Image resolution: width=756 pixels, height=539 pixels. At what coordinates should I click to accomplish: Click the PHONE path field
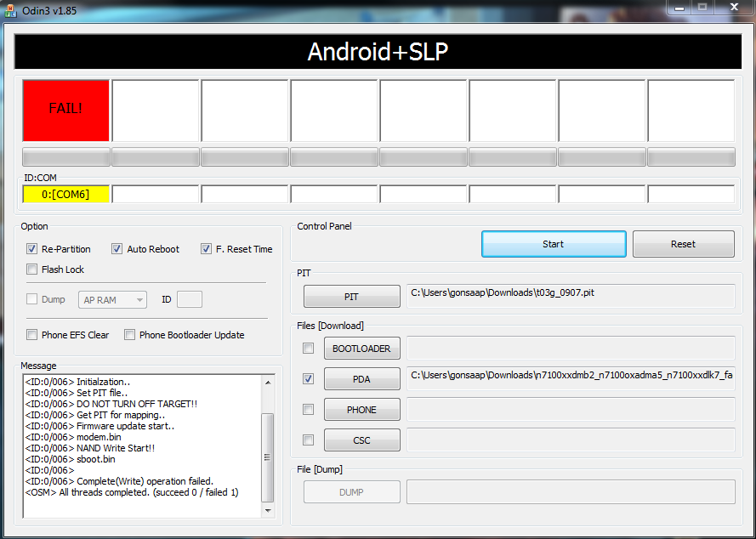pos(571,409)
